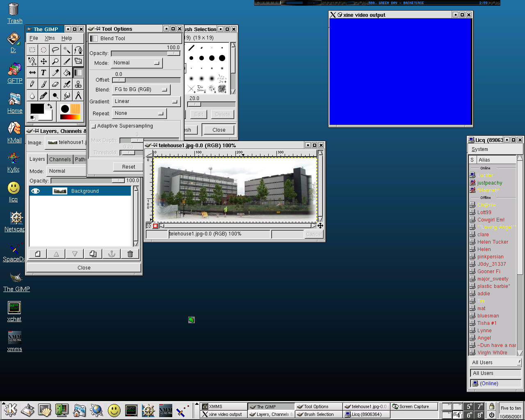Close the Layers, Channels dialog
The width and height of the screenshot is (525, 420).
click(84, 267)
